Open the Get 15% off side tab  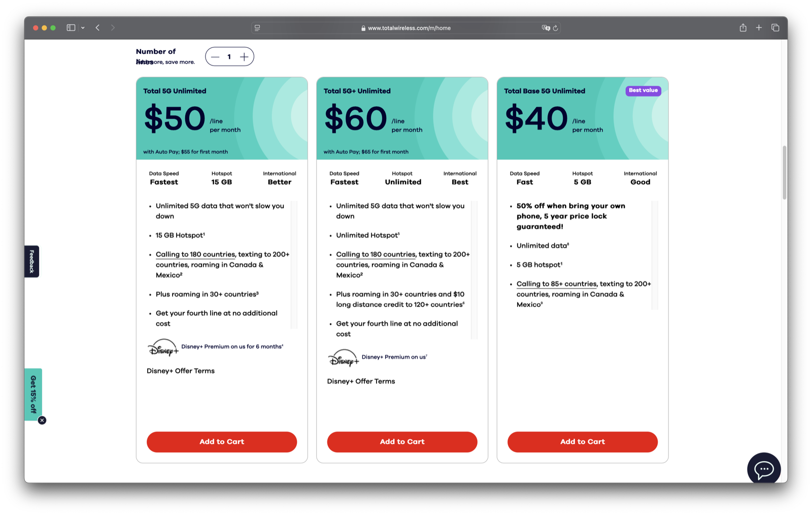(33, 394)
